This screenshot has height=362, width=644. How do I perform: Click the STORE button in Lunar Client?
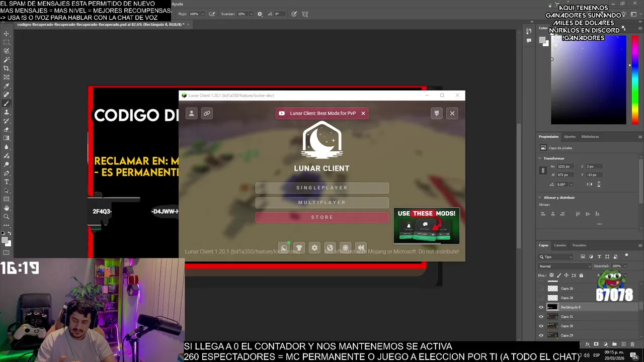coord(322,217)
